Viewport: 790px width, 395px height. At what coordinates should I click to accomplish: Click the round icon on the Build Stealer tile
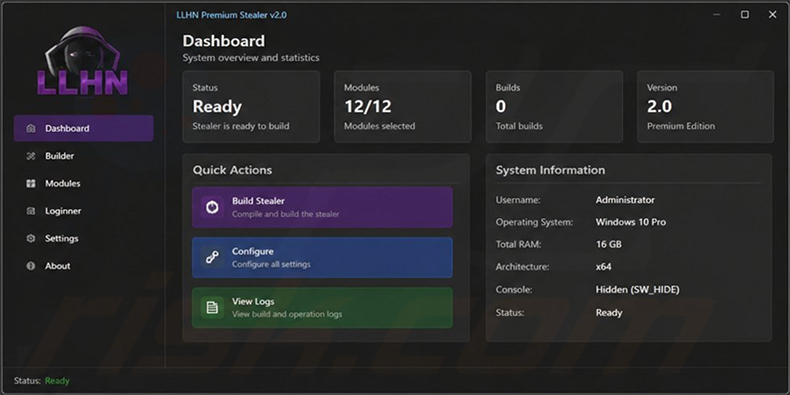tap(212, 207)
